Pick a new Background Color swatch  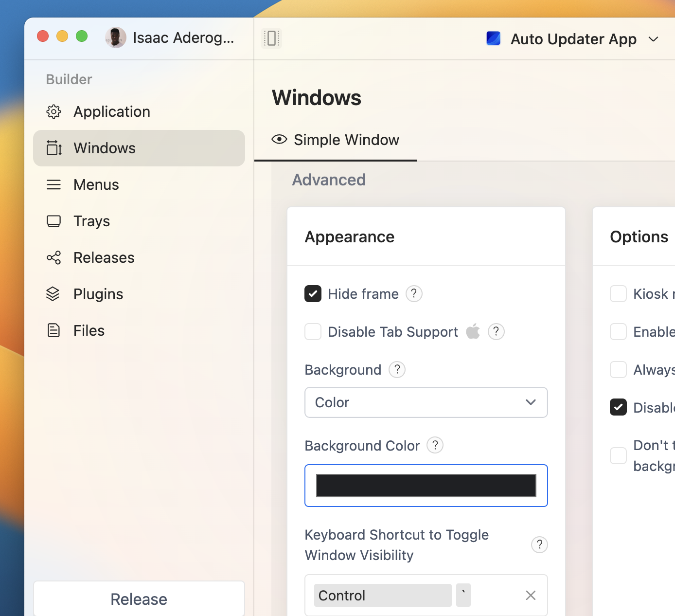click(x=426, y=486)
